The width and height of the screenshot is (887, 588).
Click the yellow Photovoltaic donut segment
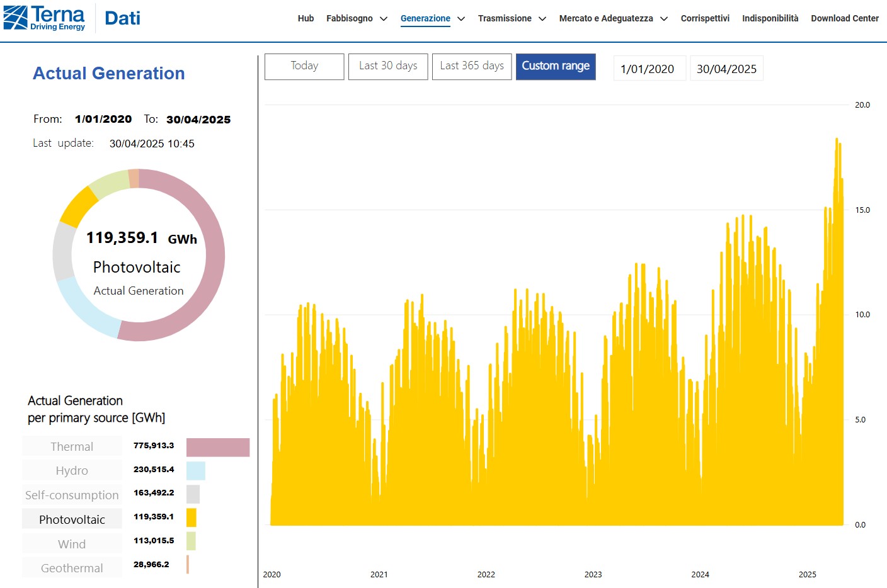(78, 206)
